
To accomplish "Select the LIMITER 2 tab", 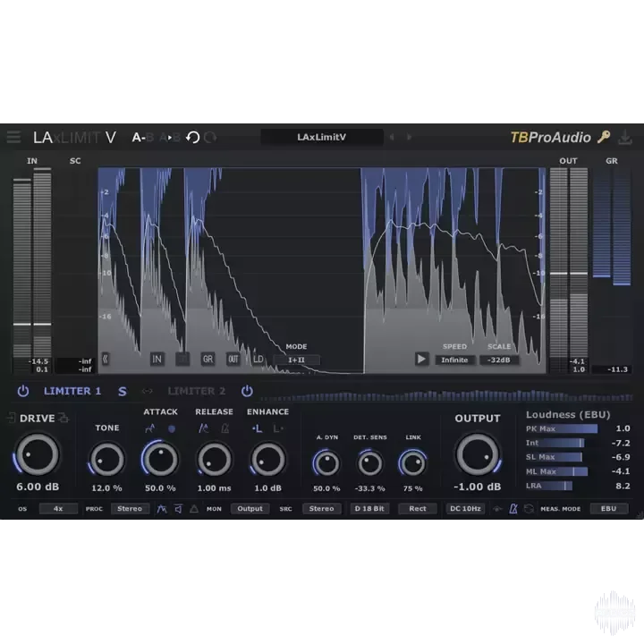I will pyautogui.click(x=196, y=391).
